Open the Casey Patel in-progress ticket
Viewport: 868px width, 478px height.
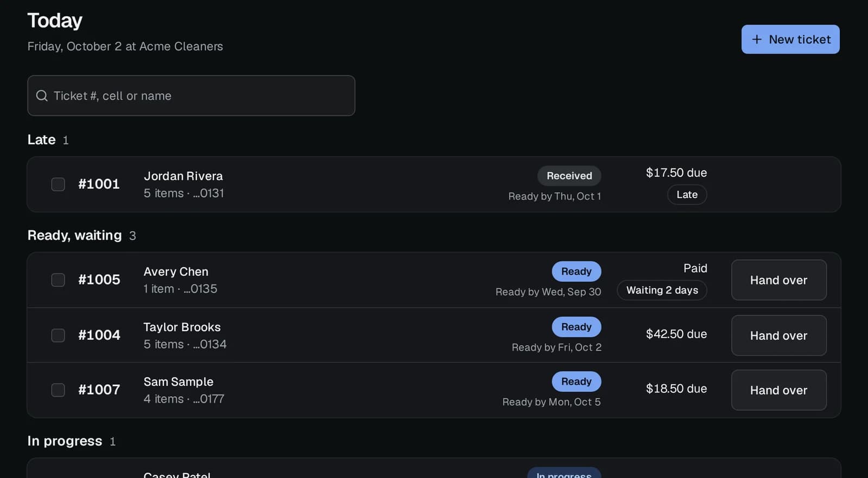434,468
